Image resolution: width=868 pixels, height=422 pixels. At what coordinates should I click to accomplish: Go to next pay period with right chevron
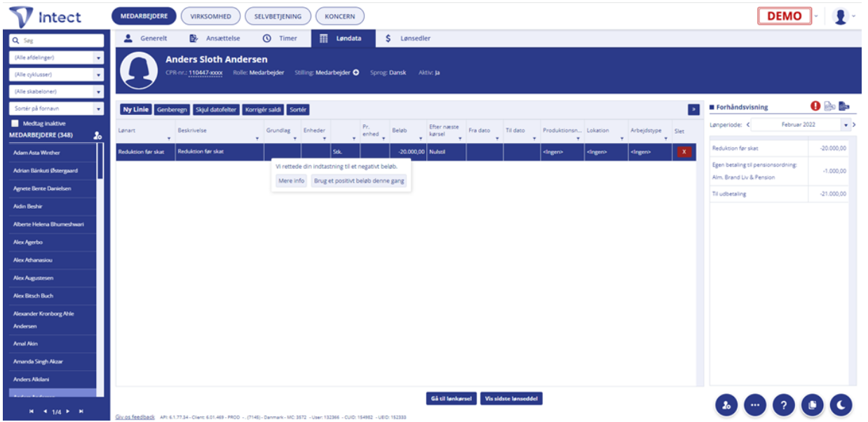(855, 125)
